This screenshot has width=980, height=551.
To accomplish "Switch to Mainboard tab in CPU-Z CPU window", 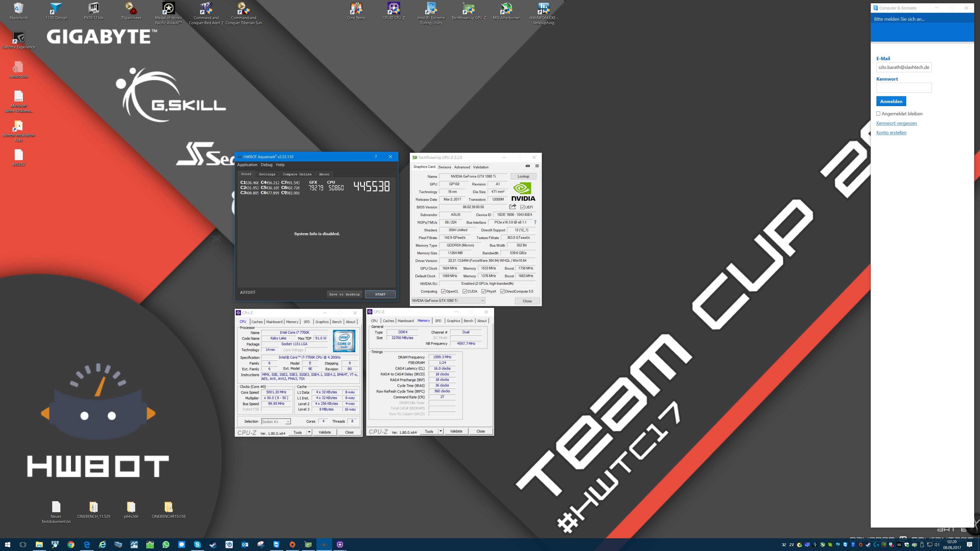I will [x=274, y=322].
